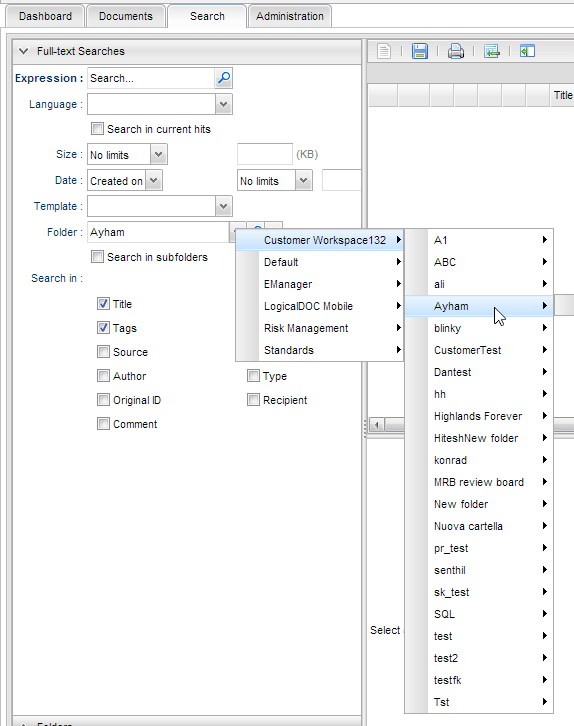
Task: Choose New folder entry in submenu
Action: (479, 504)
